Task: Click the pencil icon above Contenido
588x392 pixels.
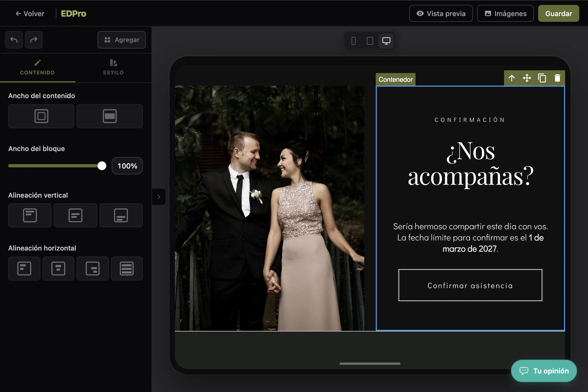Action: 38,63
